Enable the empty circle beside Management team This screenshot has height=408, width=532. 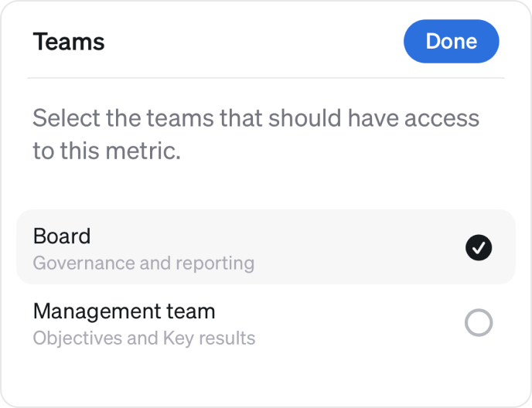click(479, 322)
